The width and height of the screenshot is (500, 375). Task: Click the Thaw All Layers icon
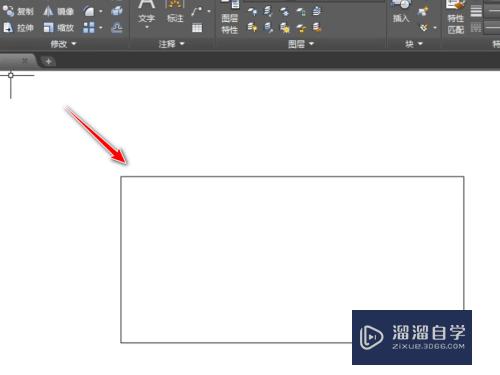[x=284, y=28]
